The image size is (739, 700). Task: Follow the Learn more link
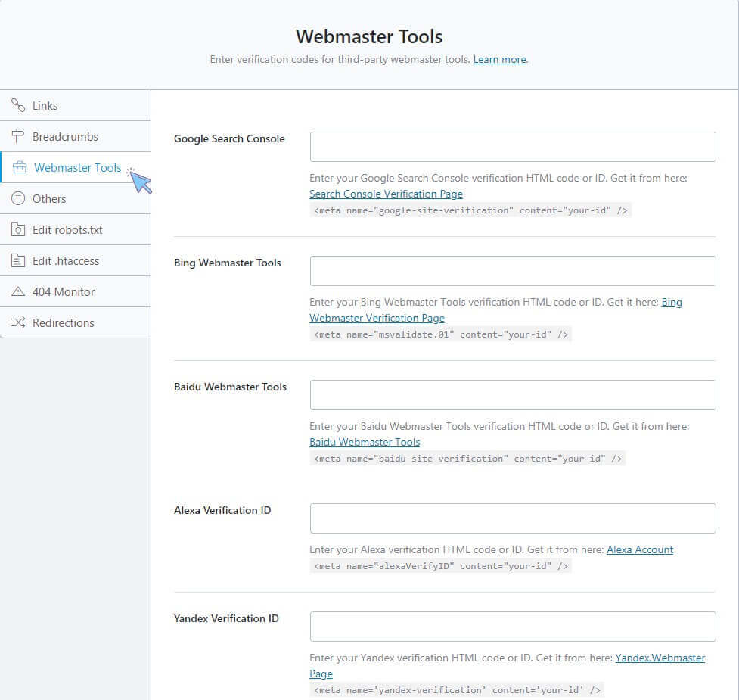pyautogui.click(x=499, y=59)
